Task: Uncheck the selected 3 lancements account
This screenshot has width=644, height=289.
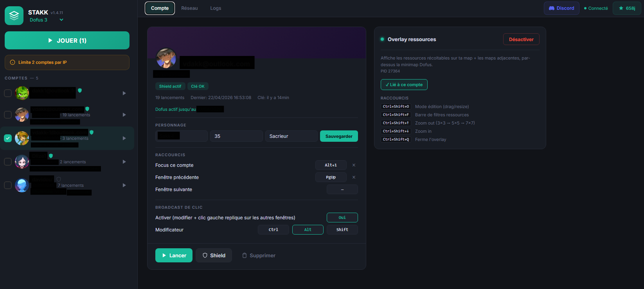Action: point(8,138)
